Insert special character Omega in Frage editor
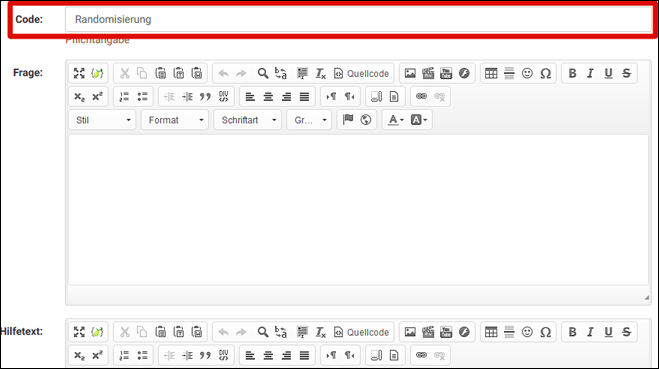This screenshot has width=659, height=369. [x=546, y=73]
